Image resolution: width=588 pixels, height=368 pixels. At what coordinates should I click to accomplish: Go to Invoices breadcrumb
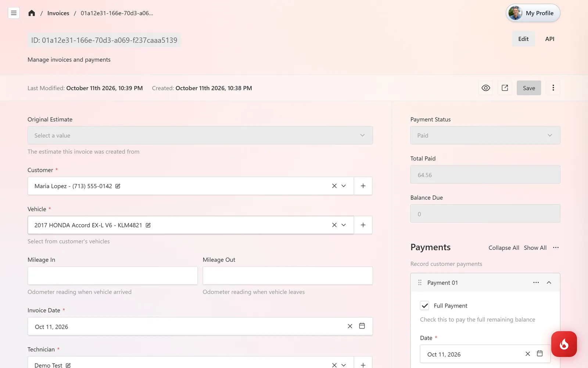pyautogui.click(x=58, y=13)
